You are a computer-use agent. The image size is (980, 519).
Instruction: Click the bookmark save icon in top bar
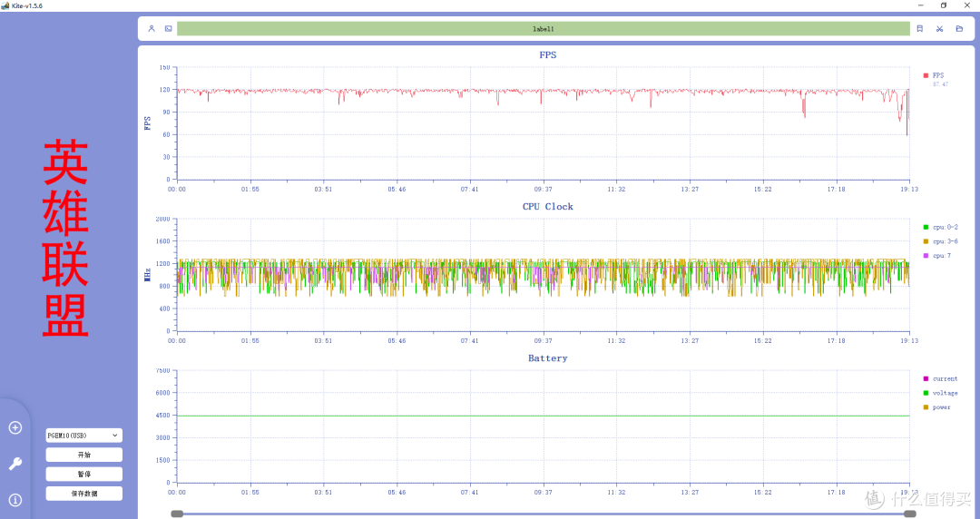[919, 29]
